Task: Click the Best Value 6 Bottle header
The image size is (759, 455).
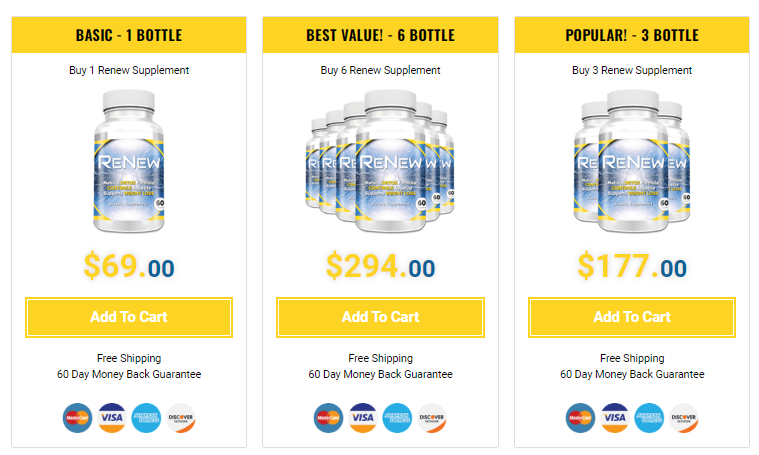Action: pos(380,35)
